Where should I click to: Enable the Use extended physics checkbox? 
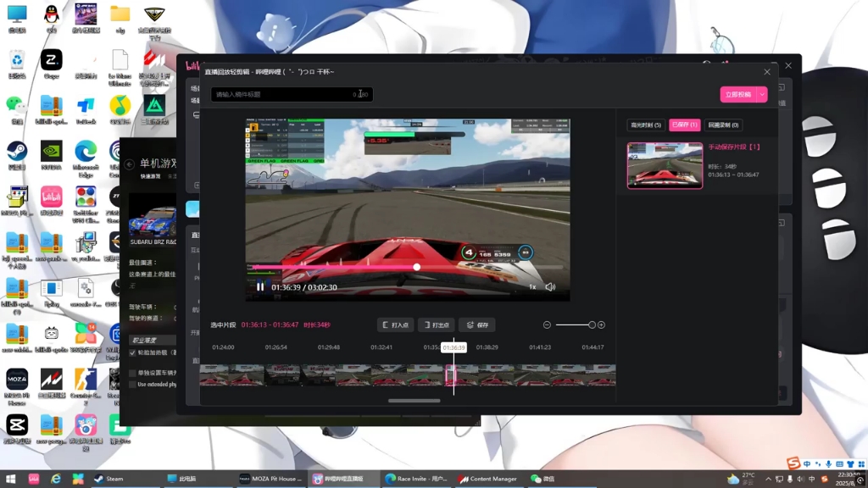132,384
